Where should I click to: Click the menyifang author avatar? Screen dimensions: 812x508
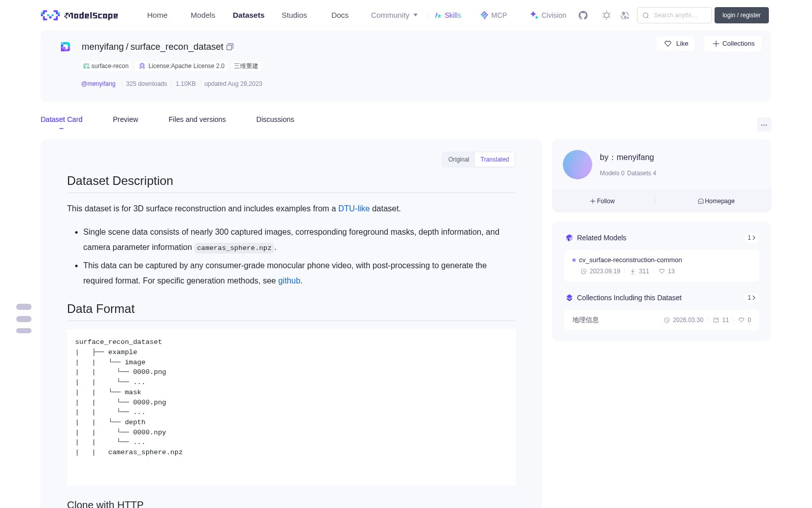coord(578,165)
